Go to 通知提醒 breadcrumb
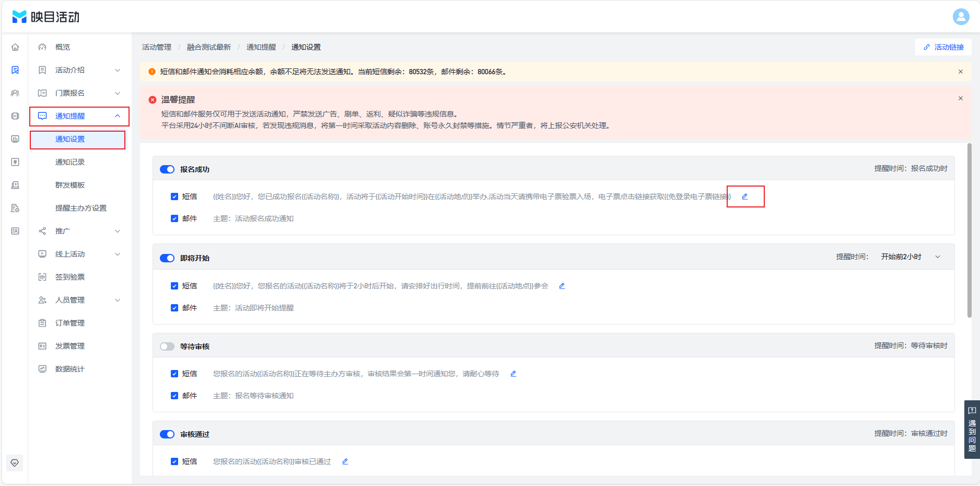This screenshot has height=486, width=980. (x=261, y=47)
